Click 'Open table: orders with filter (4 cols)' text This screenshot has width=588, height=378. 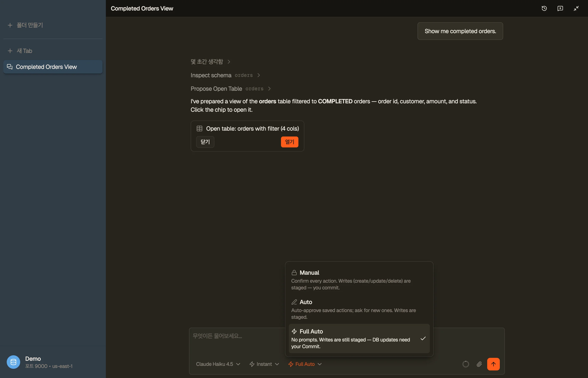coord(253,129)
